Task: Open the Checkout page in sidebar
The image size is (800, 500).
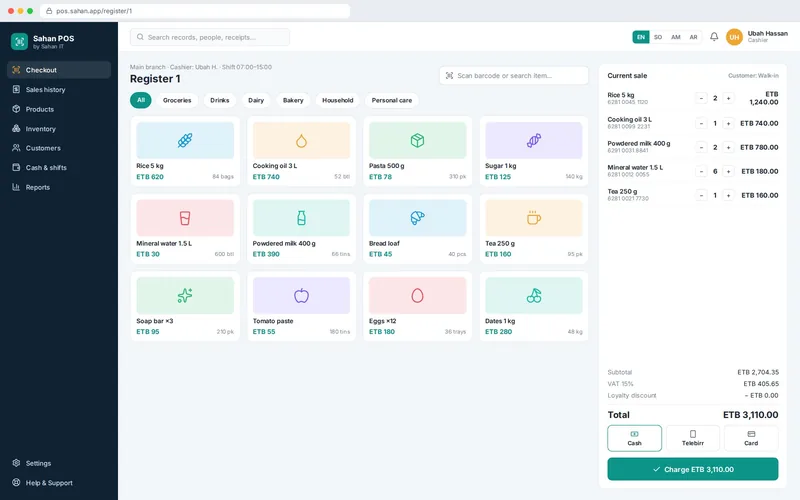Action: (x=59, y=70)
